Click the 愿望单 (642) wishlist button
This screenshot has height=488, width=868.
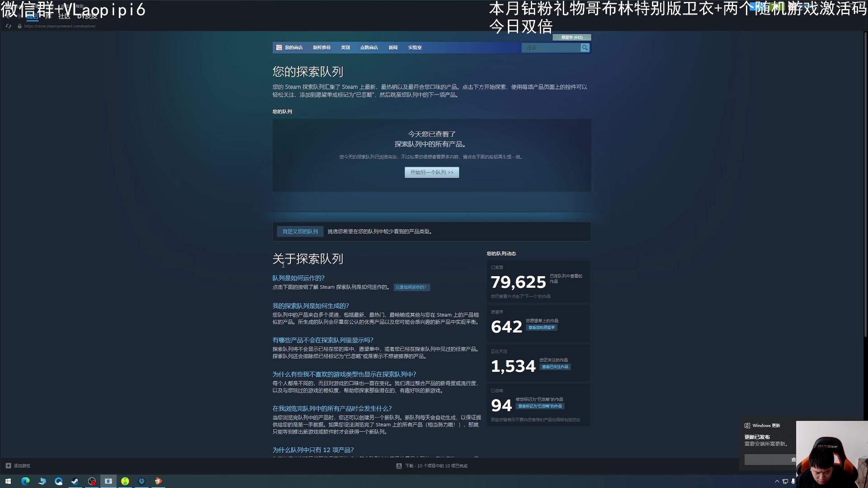[x=572, y=38]
